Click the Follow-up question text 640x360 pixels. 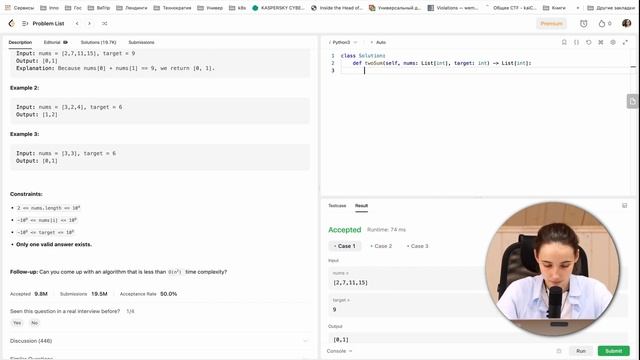tap(118, 272)
